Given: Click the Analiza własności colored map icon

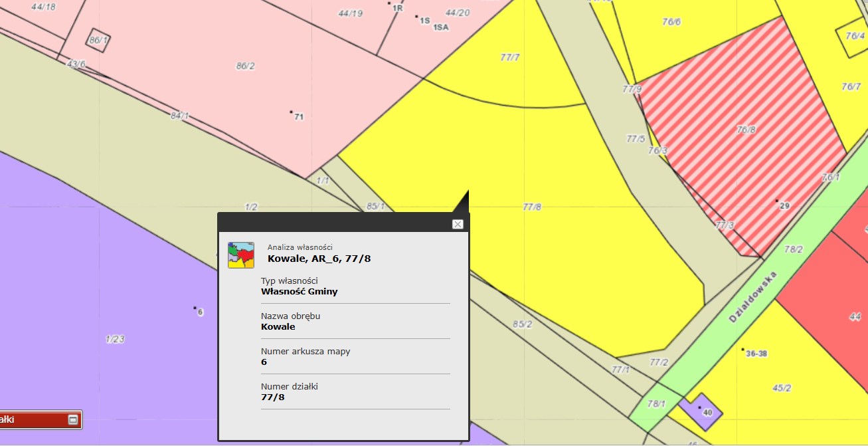Looking at the screenshot, I should [241, 255].
